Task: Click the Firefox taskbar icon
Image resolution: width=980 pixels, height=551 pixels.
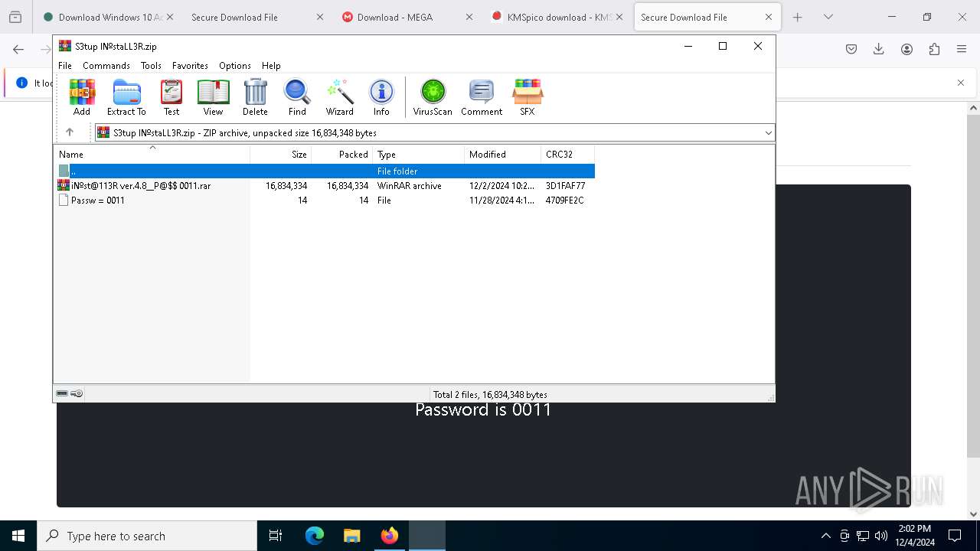Action: tap(390, 536)
